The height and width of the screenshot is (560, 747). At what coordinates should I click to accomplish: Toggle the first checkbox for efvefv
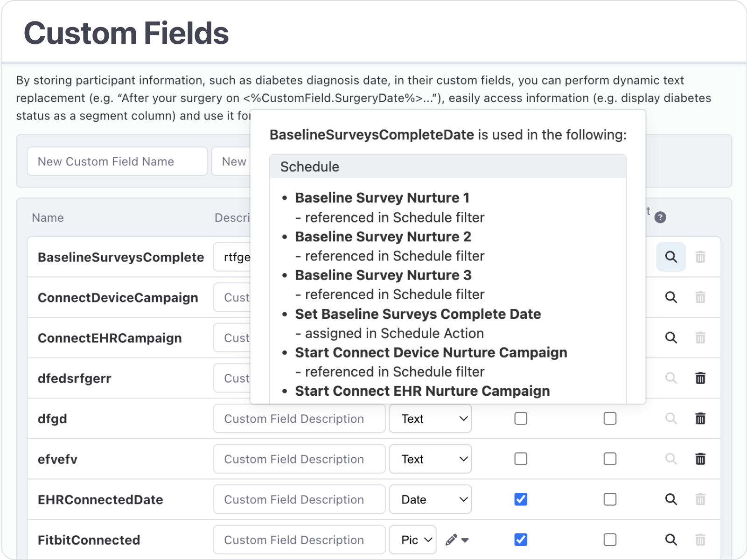521,459
